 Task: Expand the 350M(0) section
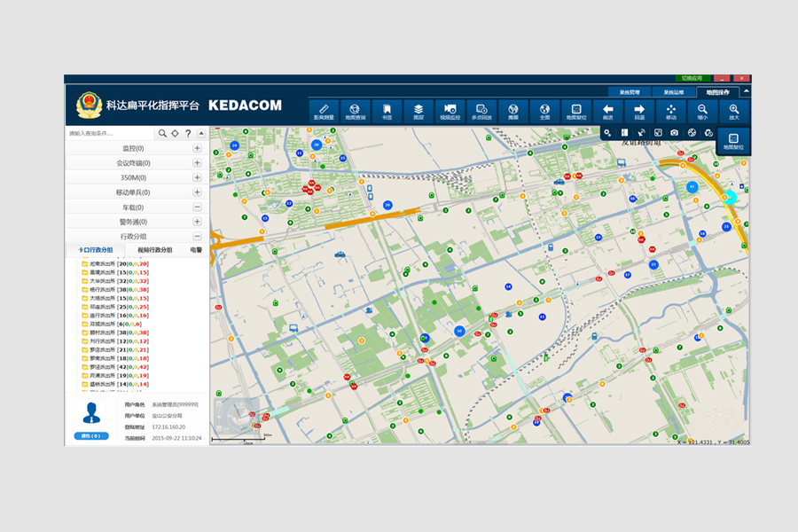tap(197, 177)
